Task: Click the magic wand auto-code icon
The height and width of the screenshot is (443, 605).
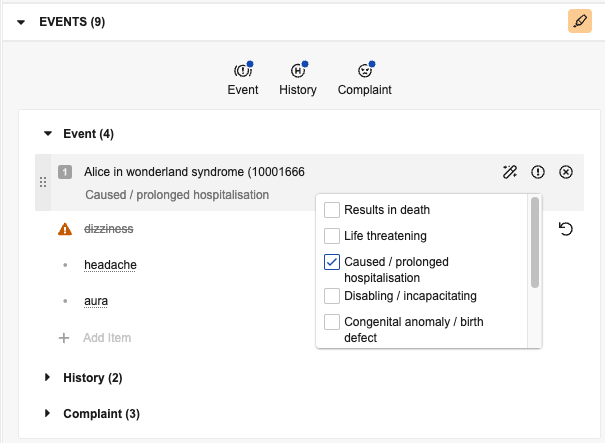Action: pyautogui.click(x=510, y=172)
